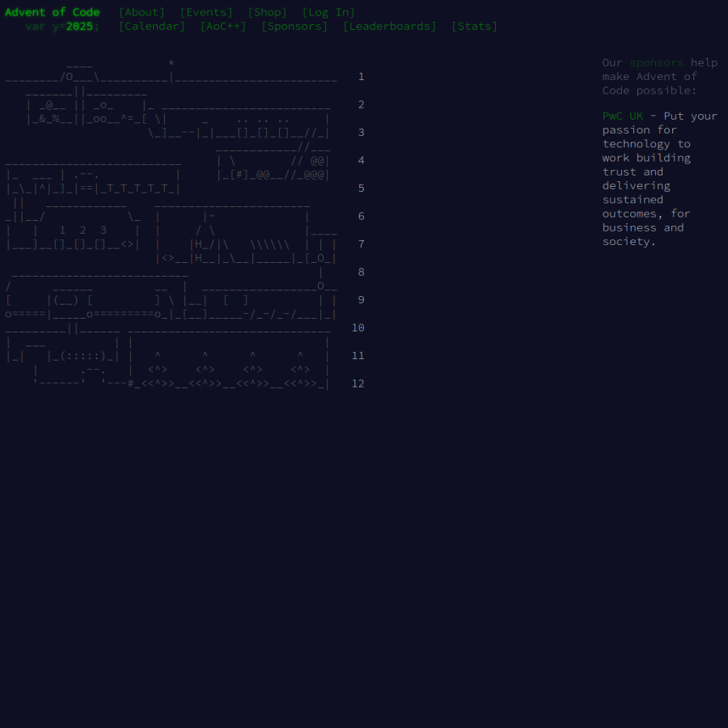Viewport: 728px width, 728px height.
Task: Click the [Log In] link
Action: tap(328, 12)
